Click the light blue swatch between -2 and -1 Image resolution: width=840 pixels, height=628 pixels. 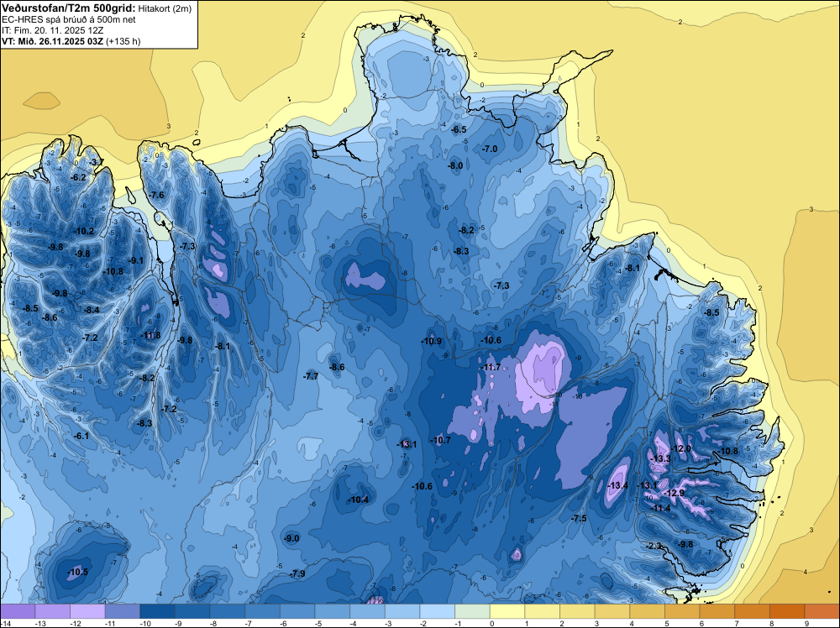[438, 611]
